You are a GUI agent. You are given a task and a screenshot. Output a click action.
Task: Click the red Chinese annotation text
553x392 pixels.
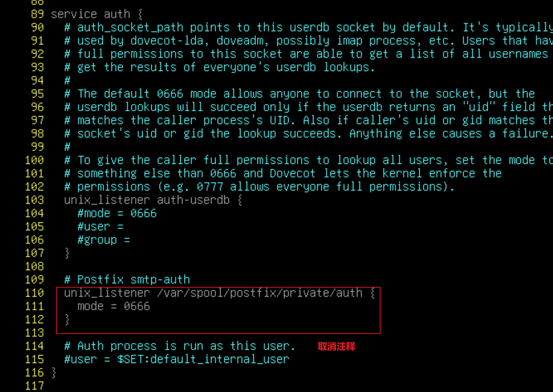tap(337, 346)
